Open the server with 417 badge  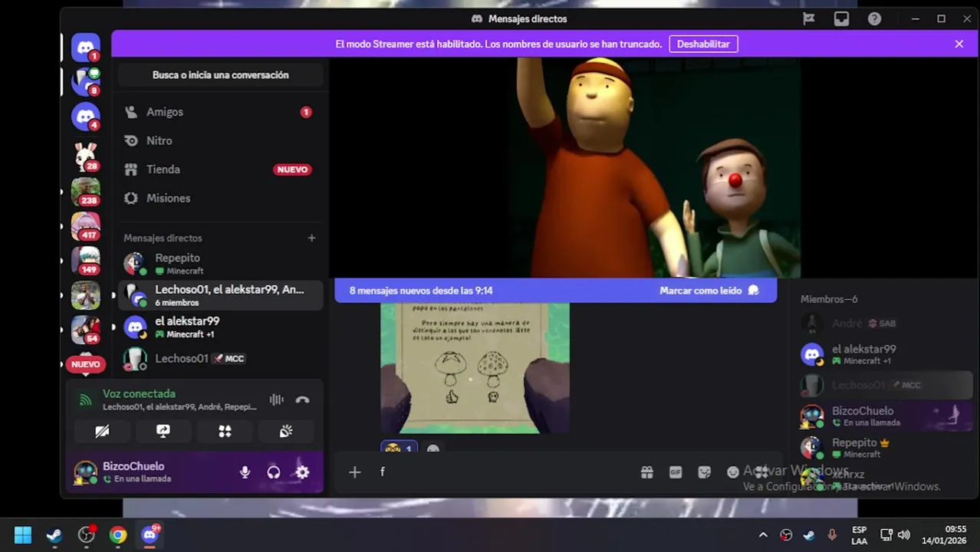(x=85, y=226)
